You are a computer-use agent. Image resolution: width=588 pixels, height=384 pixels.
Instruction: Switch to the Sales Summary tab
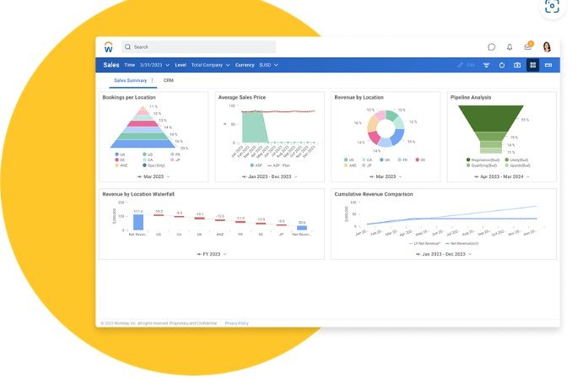pos(130,80)
